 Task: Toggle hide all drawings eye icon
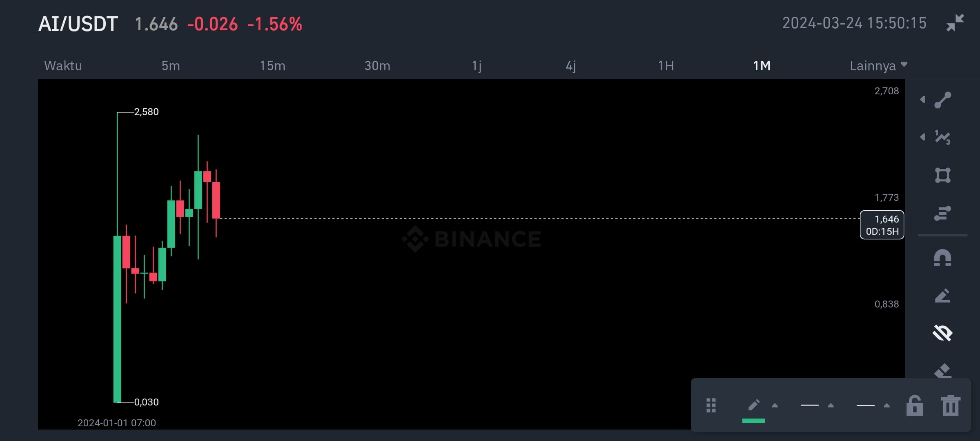click(943, 333)
